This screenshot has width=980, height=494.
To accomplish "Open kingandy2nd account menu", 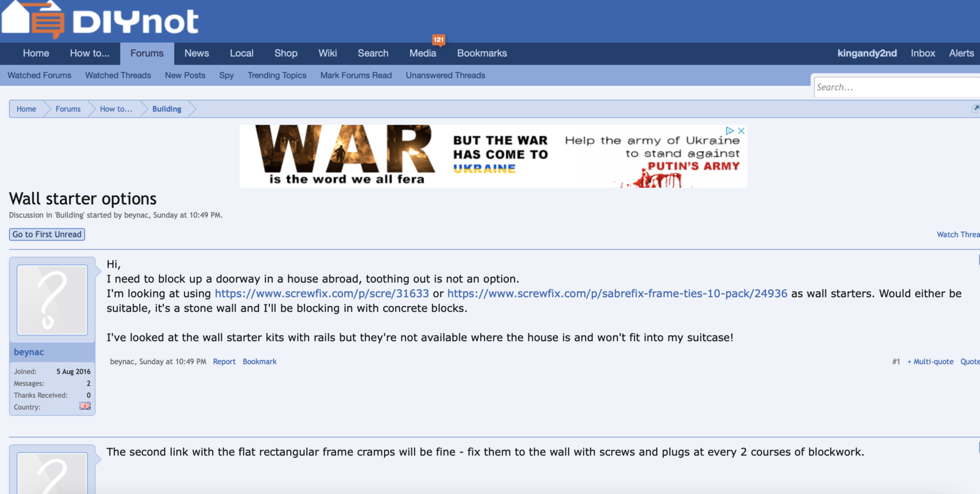I will [x=867, y=53].
